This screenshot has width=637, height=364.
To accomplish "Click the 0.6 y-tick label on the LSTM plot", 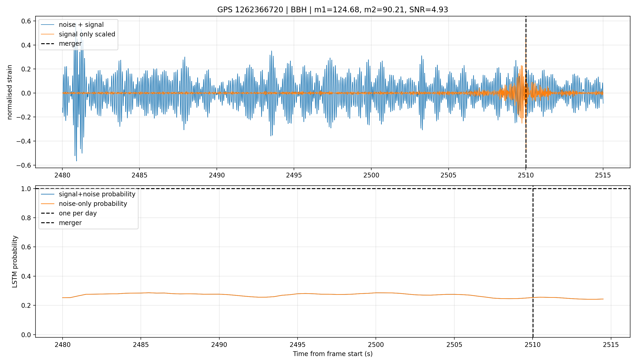I will (x=26, y=247).
